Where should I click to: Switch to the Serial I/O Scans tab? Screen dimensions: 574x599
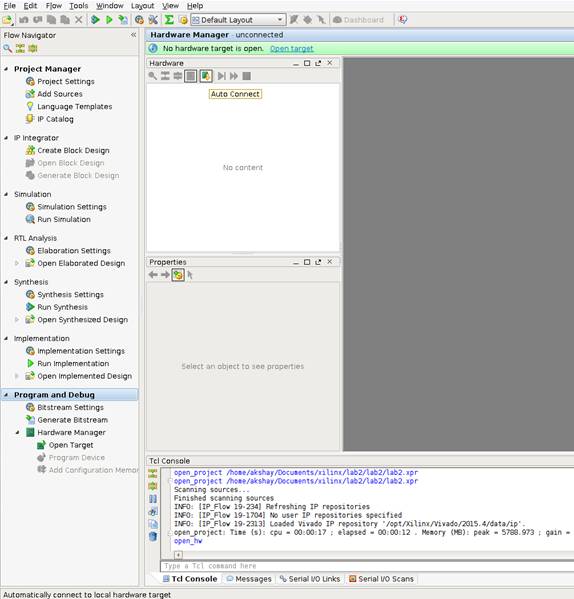(382, 579)
